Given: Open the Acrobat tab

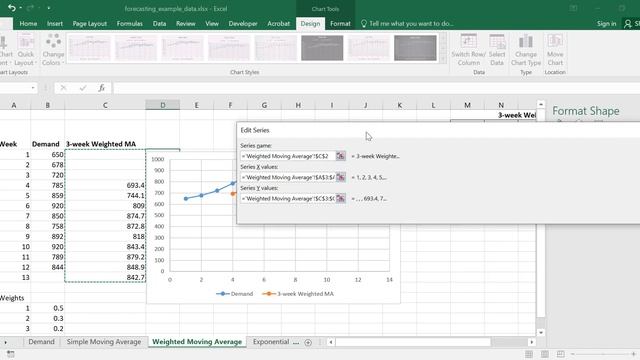Looking at the screenshot, I should click(x=278, y=24).
